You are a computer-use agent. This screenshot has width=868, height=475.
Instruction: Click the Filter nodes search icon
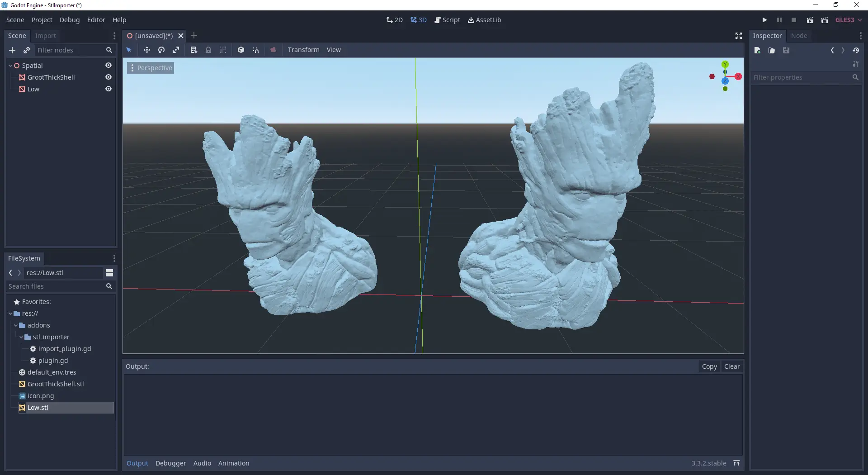(x=109, y=50)
